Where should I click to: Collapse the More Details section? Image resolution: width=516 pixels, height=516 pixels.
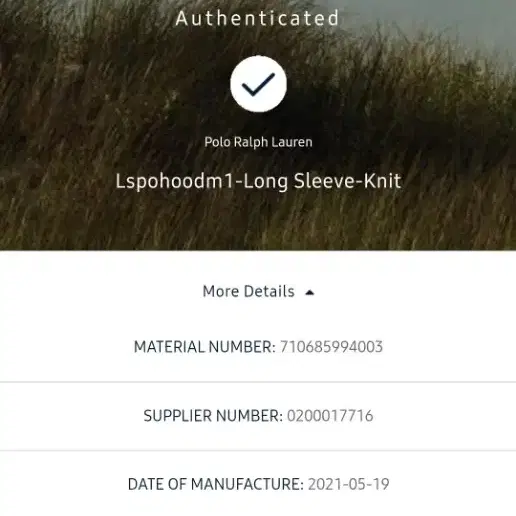(258, 292)
